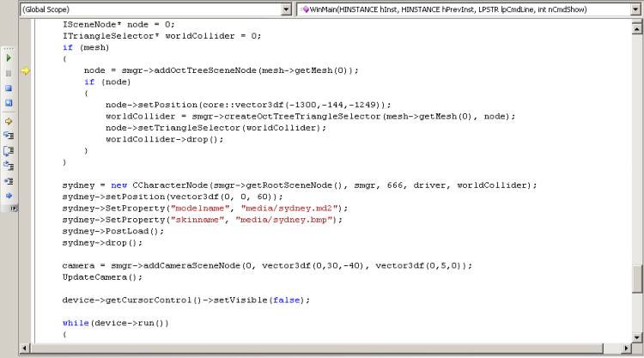The image size is (644, 358).
Task: Click the Step Into icon
Action: coord(9,136)
